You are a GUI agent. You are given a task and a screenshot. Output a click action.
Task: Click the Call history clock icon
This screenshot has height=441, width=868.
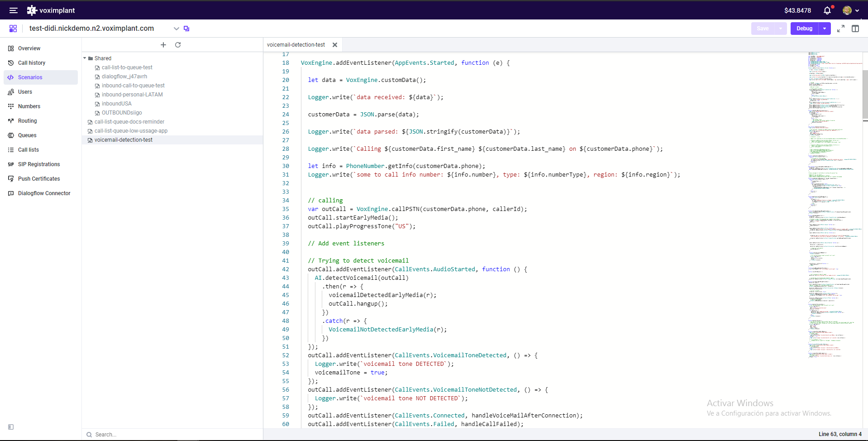pos(11,63)
